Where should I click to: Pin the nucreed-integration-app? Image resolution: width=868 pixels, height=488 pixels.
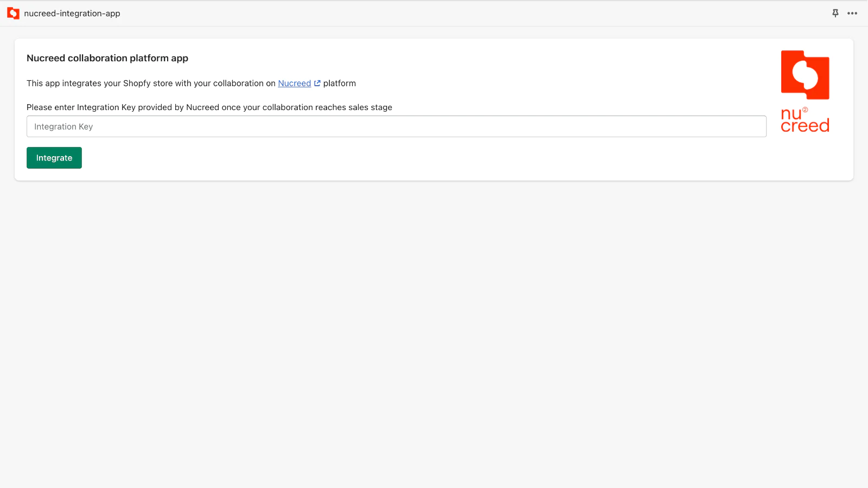tap(835, 13)
